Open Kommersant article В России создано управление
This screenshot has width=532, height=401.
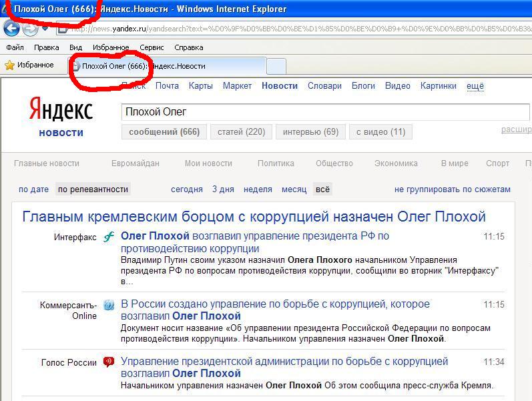[275, 310]
